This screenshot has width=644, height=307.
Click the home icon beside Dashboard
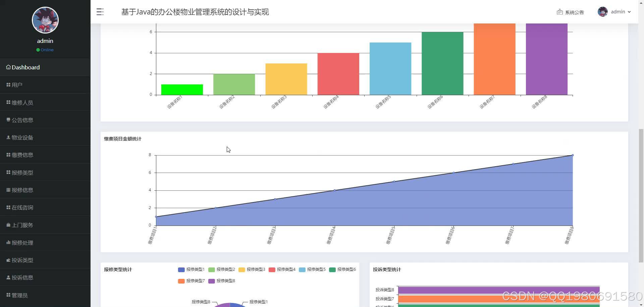click(8, 67)
